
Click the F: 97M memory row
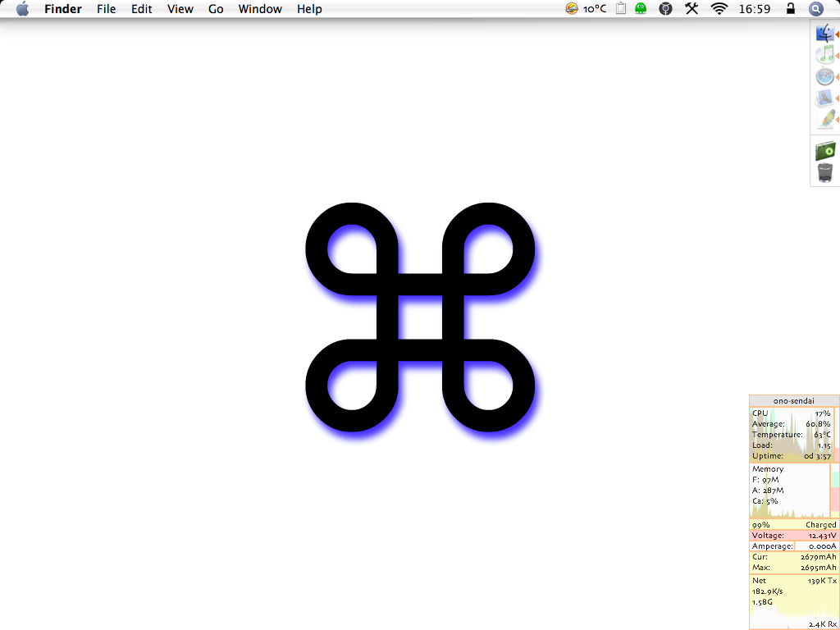click(x=765, y=479)
